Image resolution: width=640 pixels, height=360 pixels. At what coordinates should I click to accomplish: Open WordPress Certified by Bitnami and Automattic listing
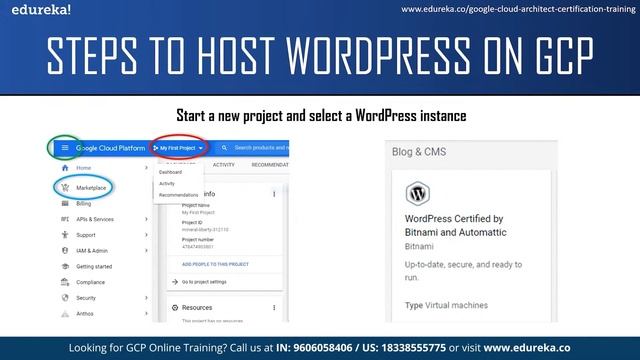point(456,225)
